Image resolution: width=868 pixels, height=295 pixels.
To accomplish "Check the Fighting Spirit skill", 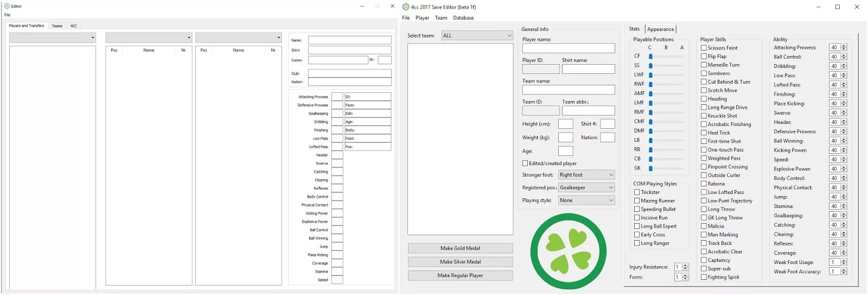I will click(x=704, y=277).
